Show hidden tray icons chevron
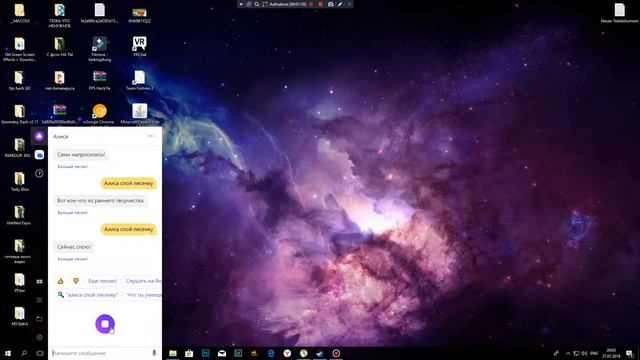Image resolution: width=640 pixels, height=360 pixels. pyautogui.click(x=568, y=353)
